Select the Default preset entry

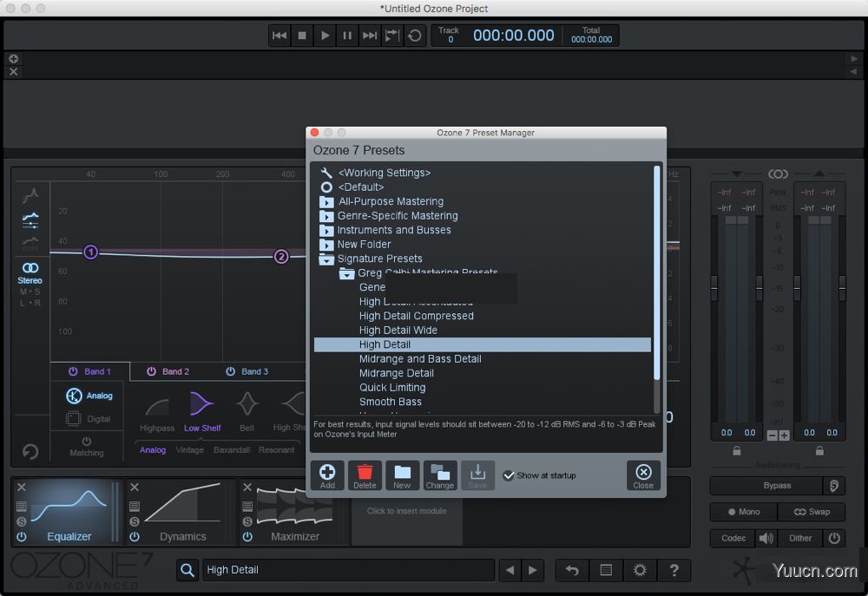pos(361,187)
